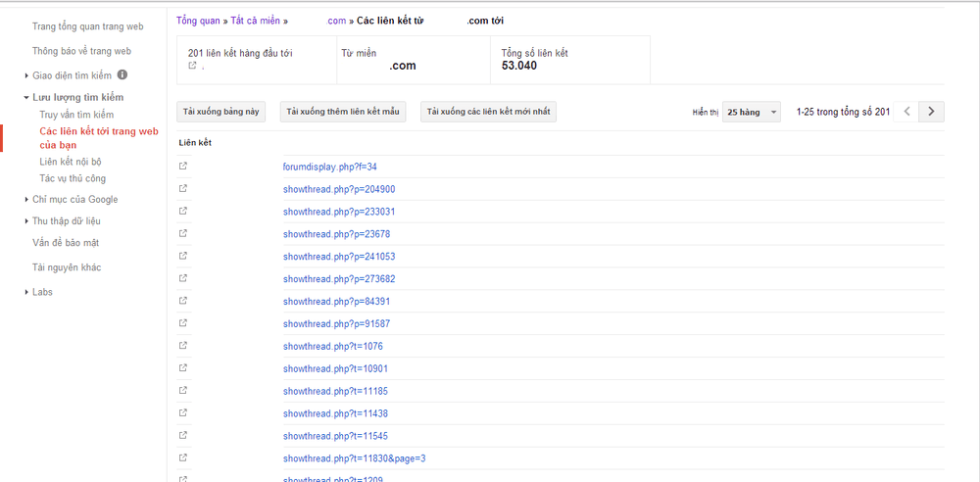Open Tổng quan breadcrumb link
The width and height of the screenshot is (980, 482).
[x=198, y=21]
